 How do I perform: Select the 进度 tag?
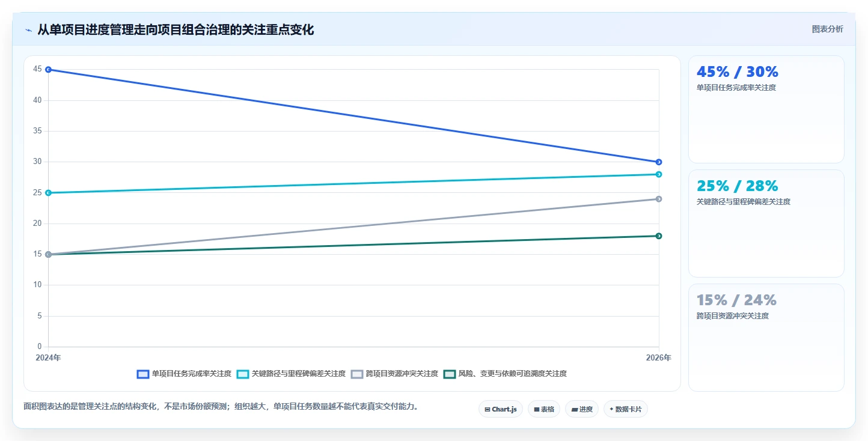(x=582, y=409)
